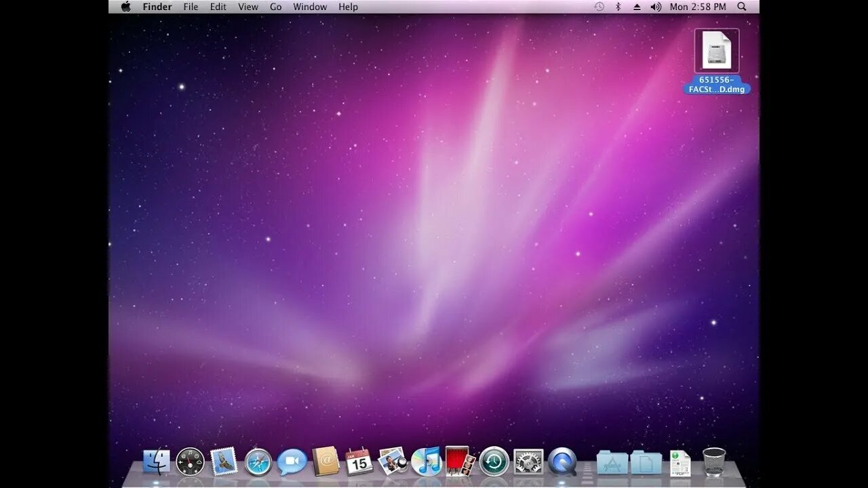
Task: Open Preview from the Dock
Action: coord(393,461)
